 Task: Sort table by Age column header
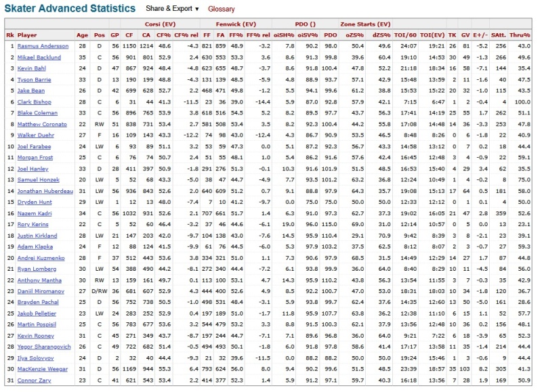point(82,35)
